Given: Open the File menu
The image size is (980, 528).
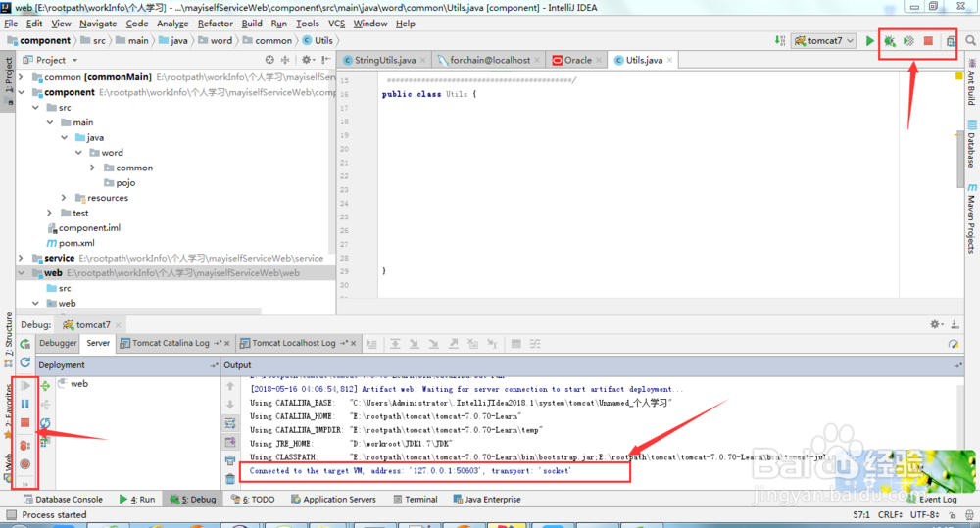Looking at the screenshot, I should point(11,24).
